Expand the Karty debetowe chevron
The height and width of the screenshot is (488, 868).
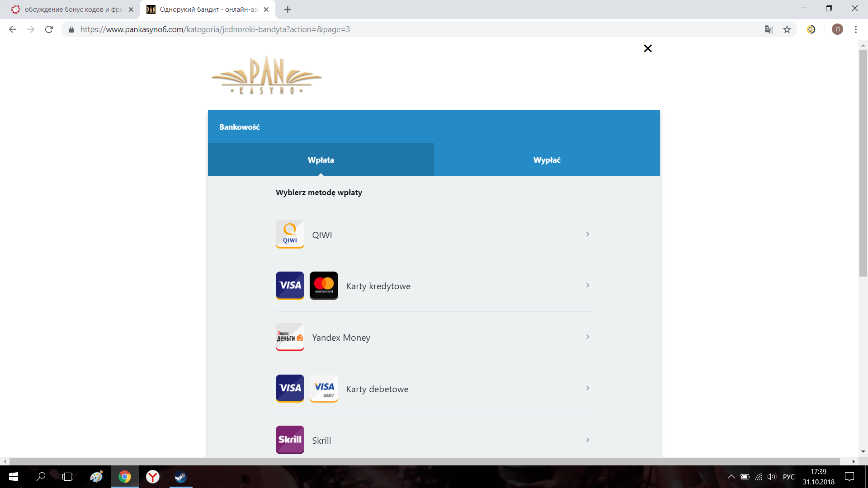pos(587,388)
